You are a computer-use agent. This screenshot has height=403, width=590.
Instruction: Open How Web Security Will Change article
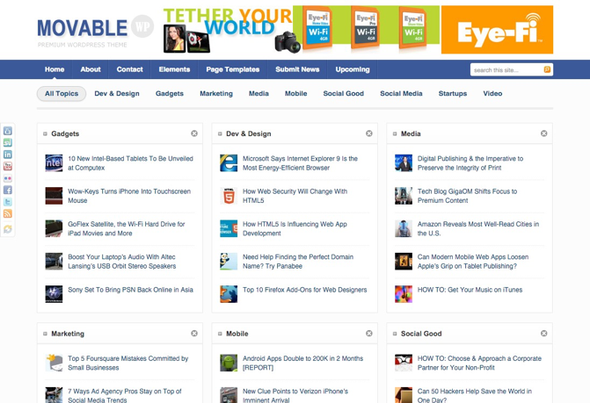(295, 196)
